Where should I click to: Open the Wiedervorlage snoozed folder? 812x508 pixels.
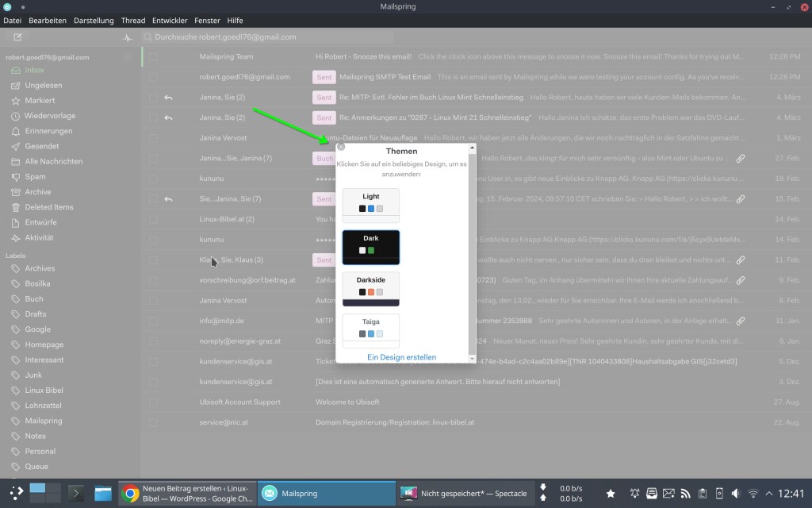(50, 116)
